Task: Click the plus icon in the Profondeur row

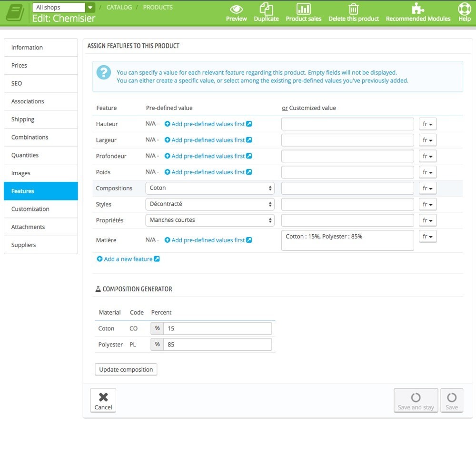Action: point(167,156)
